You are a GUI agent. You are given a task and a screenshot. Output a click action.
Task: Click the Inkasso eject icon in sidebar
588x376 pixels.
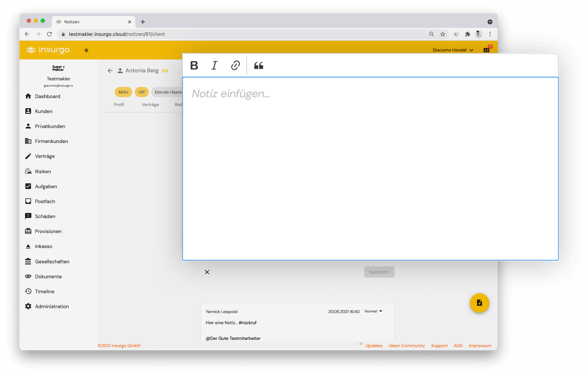click(28, 246)
